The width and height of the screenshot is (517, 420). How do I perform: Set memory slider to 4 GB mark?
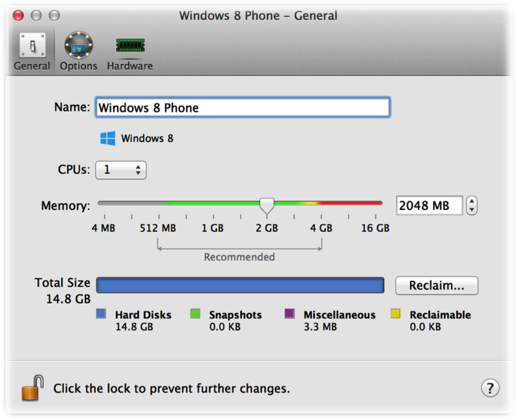[321, 203]
